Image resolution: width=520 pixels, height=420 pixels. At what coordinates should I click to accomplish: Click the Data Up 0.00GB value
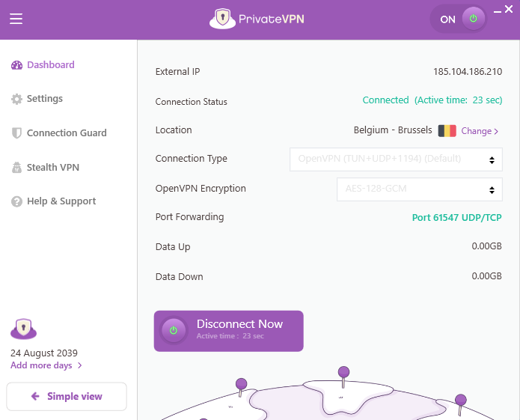coord(486,246)
